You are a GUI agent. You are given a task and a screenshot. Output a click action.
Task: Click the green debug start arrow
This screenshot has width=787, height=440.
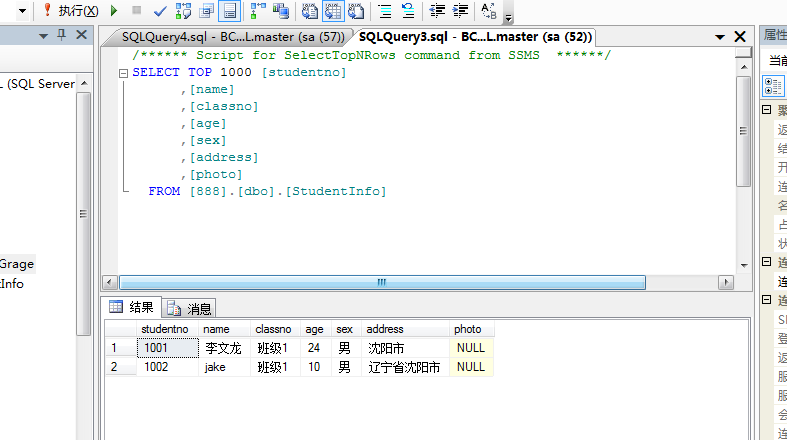[114, 11]
